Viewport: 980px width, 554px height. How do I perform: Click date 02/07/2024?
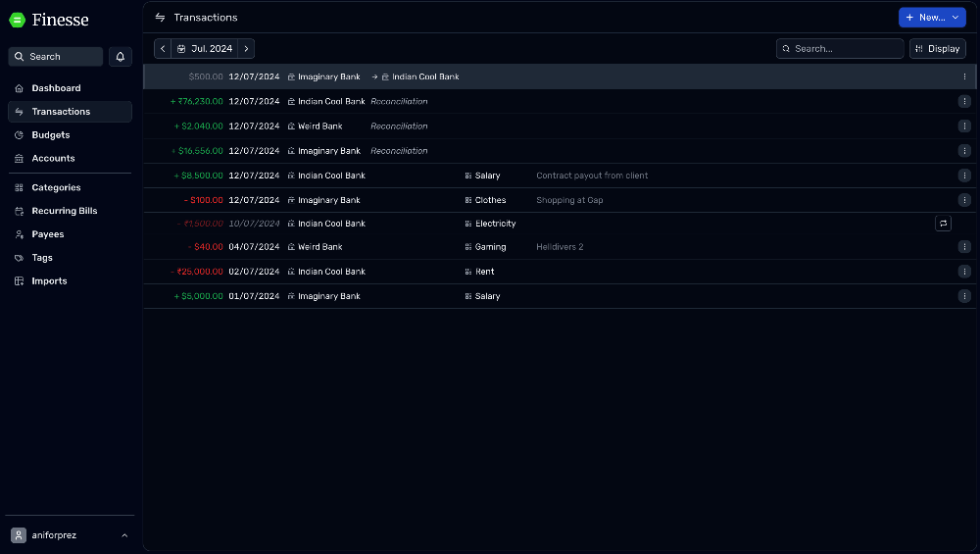(254, 272)
